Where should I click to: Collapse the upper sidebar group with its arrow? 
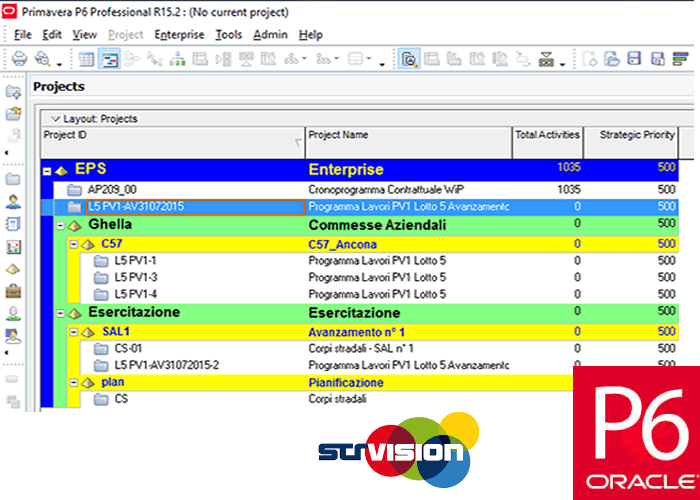click(x=7, y=153)
